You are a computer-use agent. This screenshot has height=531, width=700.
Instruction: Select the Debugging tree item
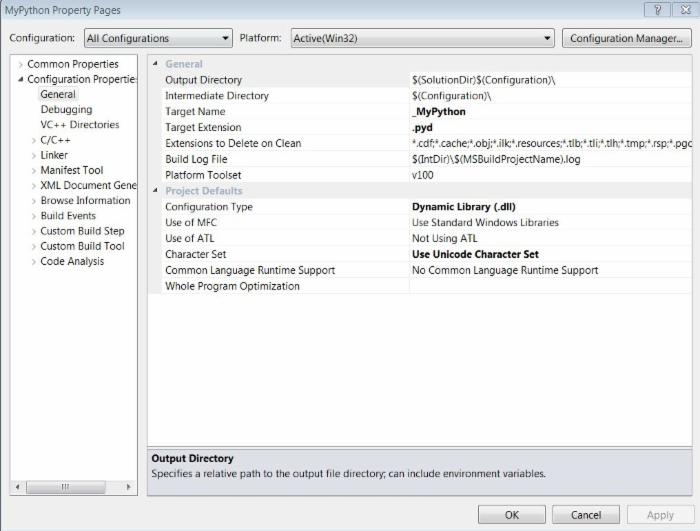coord(66,110)
